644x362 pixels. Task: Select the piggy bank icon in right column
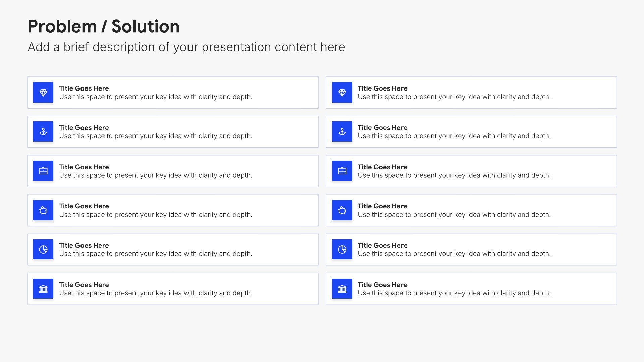point(342,210)
